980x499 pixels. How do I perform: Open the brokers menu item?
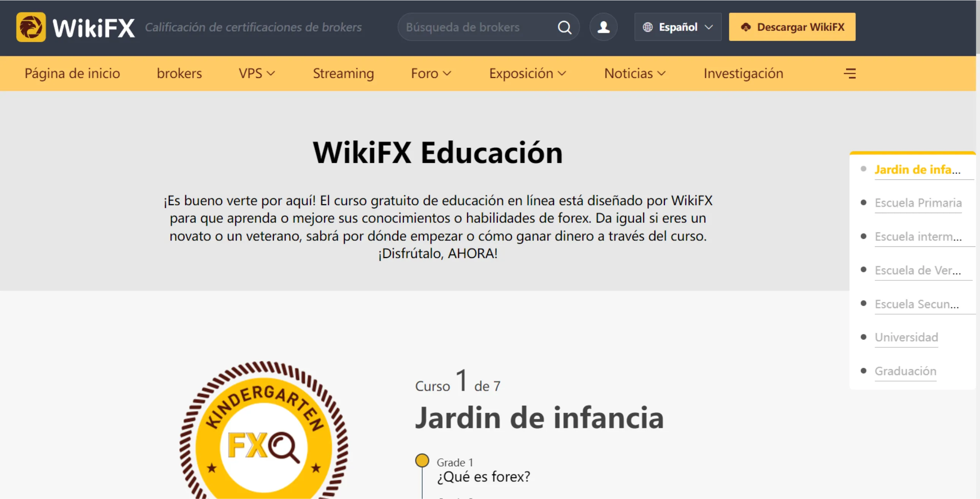179,73
